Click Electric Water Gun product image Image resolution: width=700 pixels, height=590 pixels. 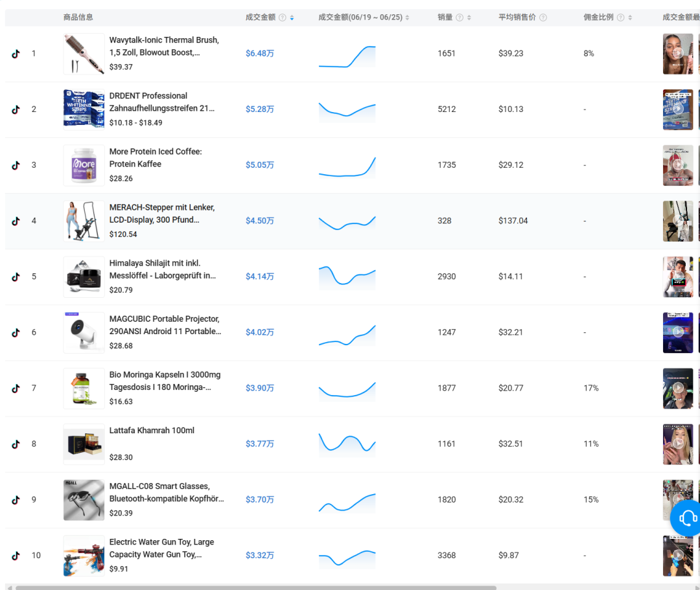tap(84, 556)
